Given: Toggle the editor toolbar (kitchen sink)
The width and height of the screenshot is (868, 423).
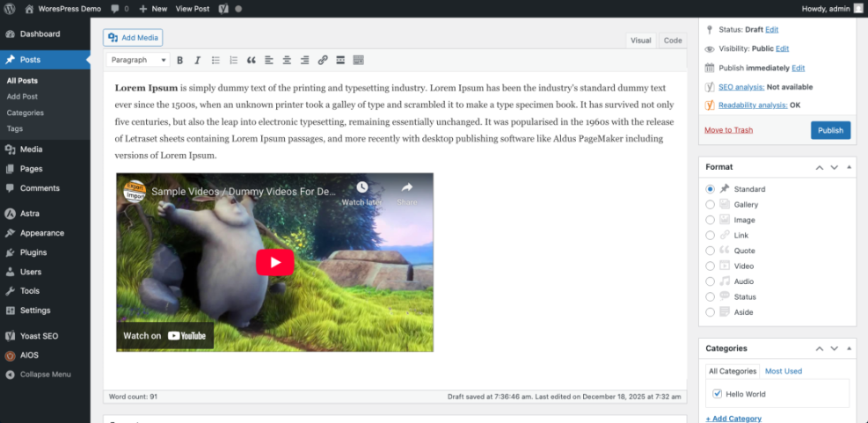Looking at the screenshot, I should pos(358,61).
